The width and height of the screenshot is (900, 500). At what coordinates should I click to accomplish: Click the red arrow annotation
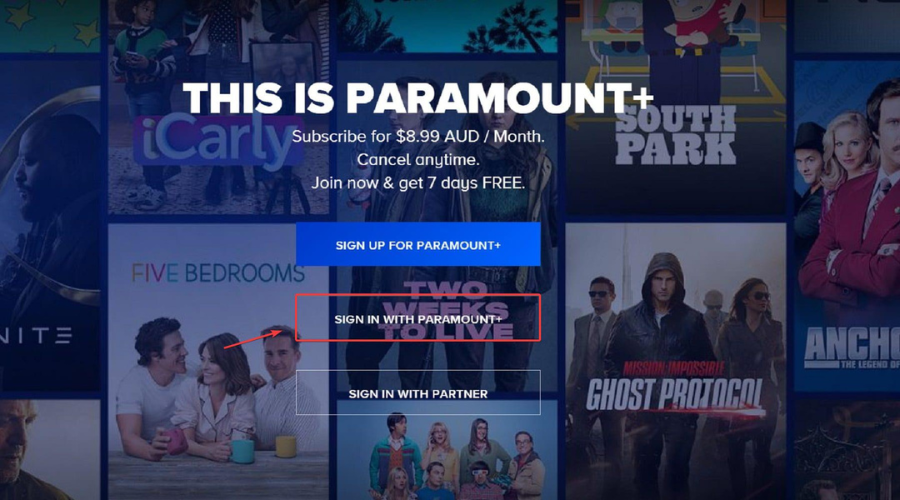(x=253, y=338)
